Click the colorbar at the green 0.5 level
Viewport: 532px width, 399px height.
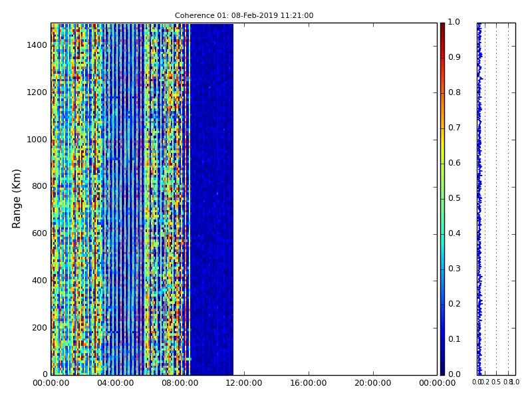(x=442, y=199)
